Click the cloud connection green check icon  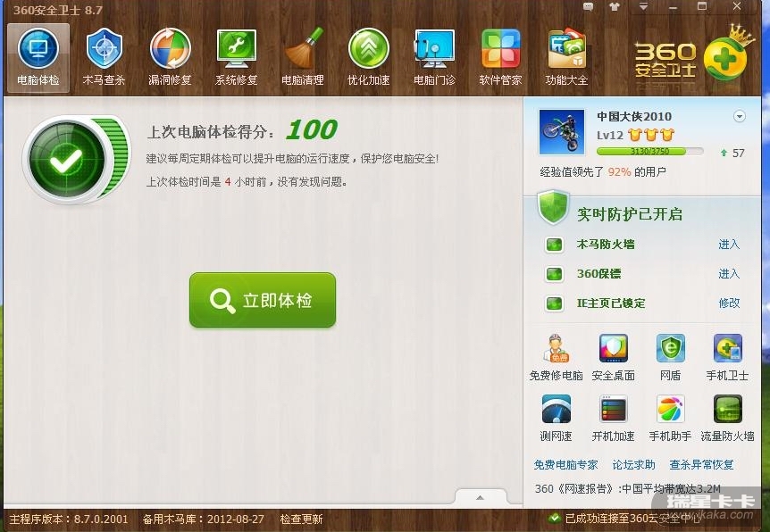point(555,518)
